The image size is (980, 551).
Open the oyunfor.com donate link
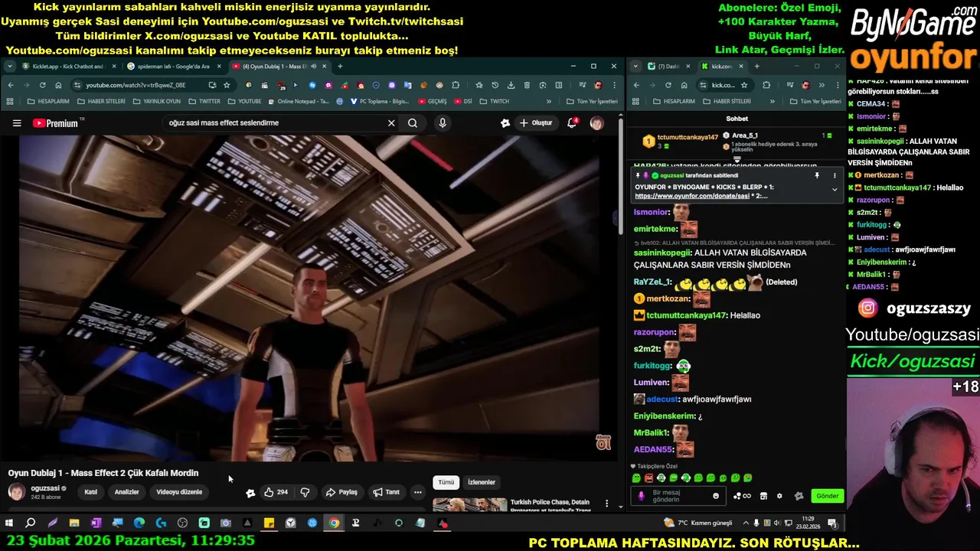click(x=691, y=196)
